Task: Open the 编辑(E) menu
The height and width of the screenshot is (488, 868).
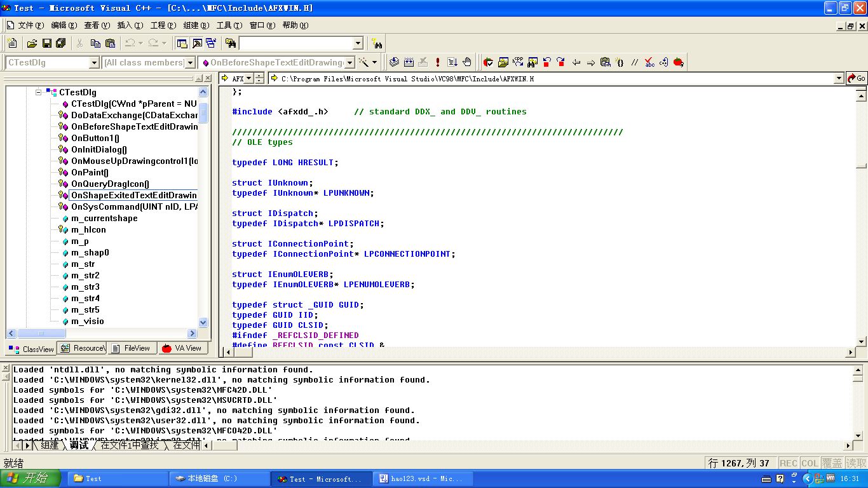Action: (64, 25)
